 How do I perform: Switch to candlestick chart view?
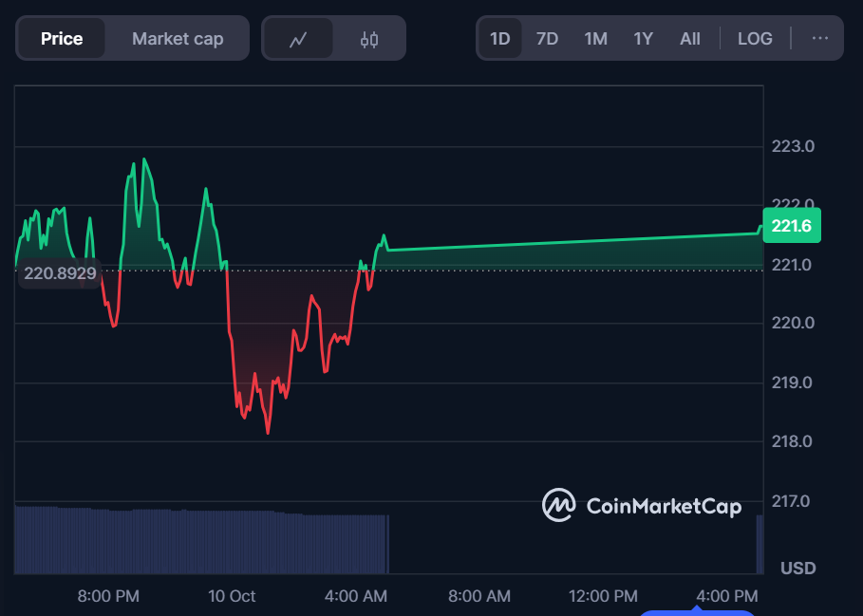pyautogui.click(x=369, y=39)
